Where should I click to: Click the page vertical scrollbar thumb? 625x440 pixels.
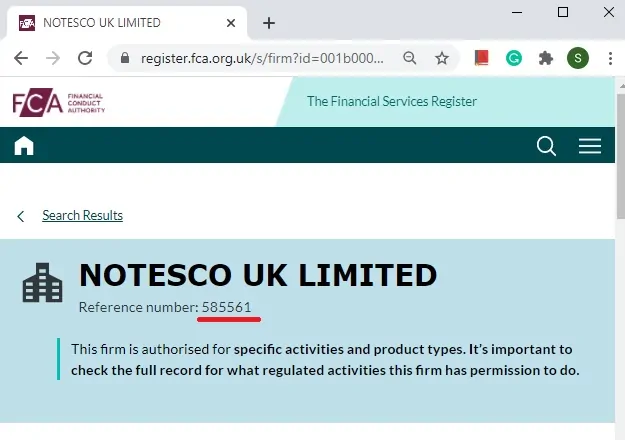click(621, 156)
